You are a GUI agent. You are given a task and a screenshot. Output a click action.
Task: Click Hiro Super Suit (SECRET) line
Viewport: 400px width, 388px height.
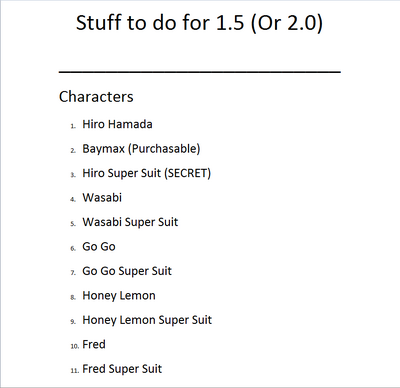(x=147, y=173)
